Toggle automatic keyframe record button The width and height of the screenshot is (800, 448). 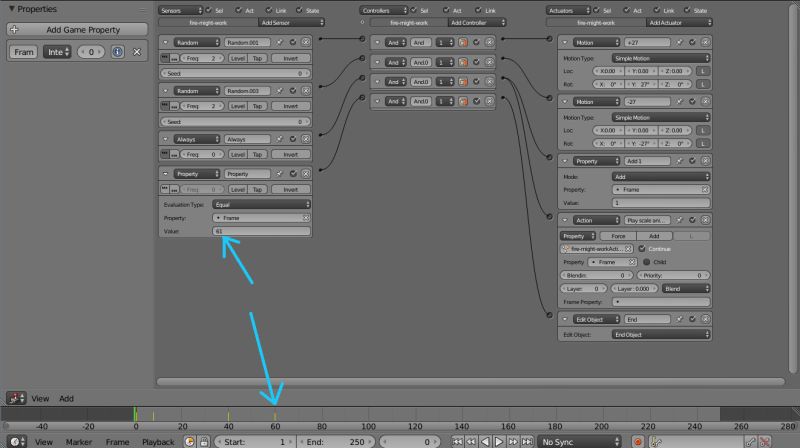point(638,441)
